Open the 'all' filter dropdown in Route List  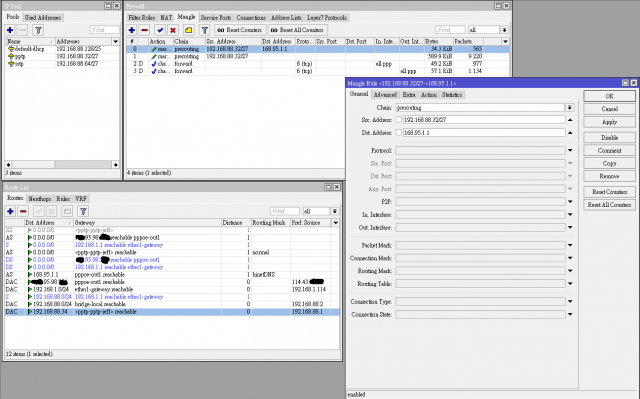(335, 211)
